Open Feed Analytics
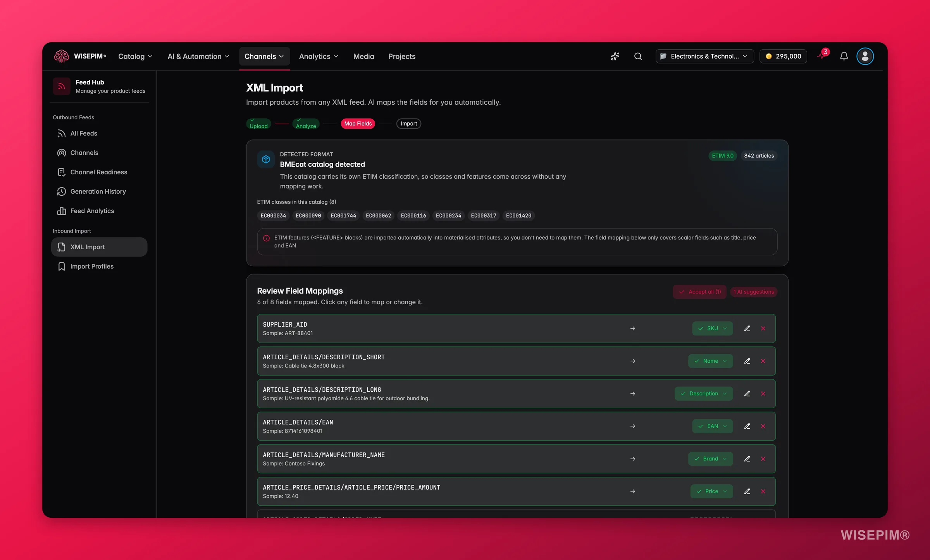Image resolution: width=930 pixels, height=560 pixels. (x=99, y=211)
